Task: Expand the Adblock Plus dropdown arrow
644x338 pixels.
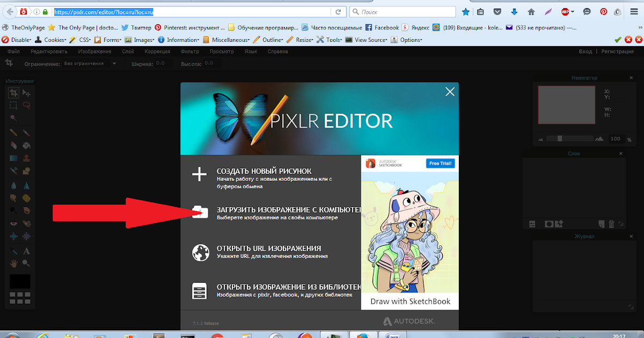Action: (x=573, y=11)
